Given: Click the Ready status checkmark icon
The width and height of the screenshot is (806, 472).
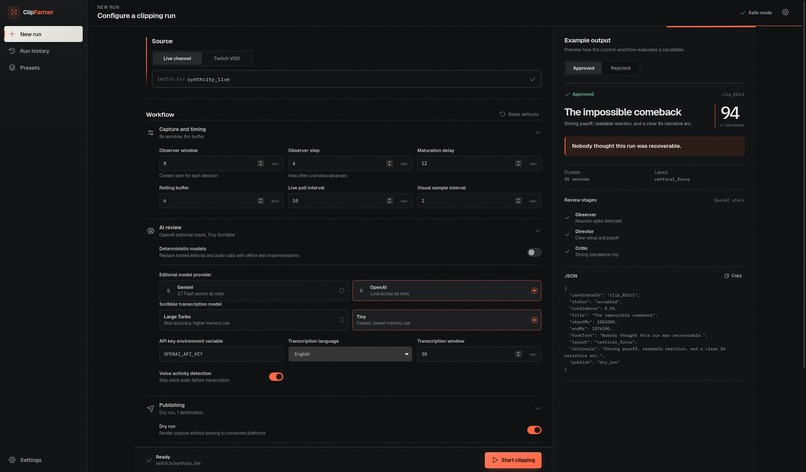Looking at the screenshot, I should pos(149,460).
